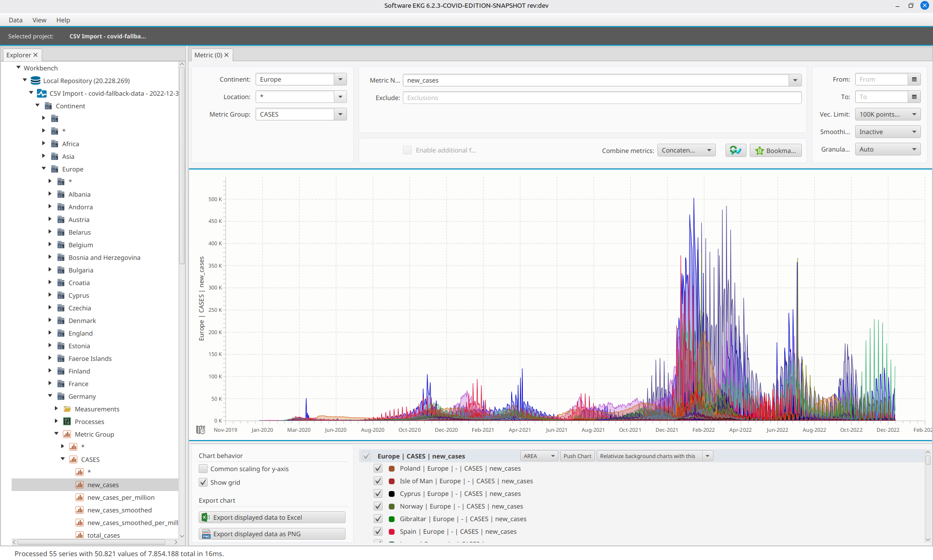Image resolution: width=933 pixels, height=560 pixels.
Task: Open the To date calendar picker icon
Action: [x=914, y=97]
